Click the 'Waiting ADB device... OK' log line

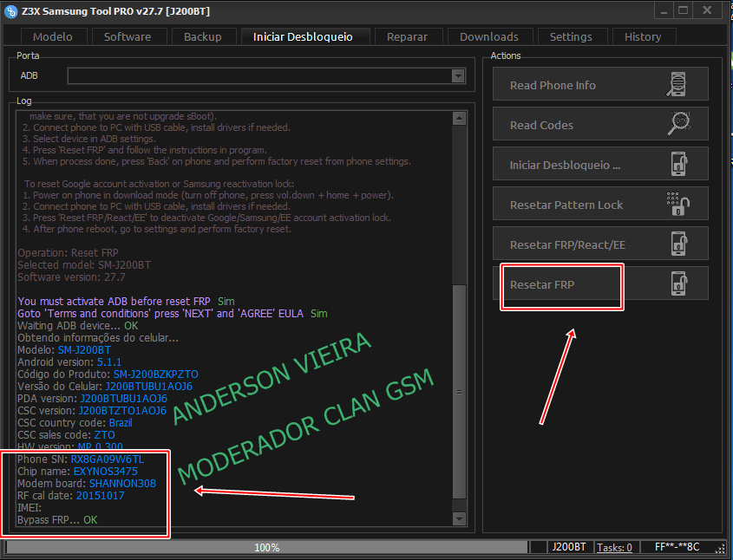77,326
